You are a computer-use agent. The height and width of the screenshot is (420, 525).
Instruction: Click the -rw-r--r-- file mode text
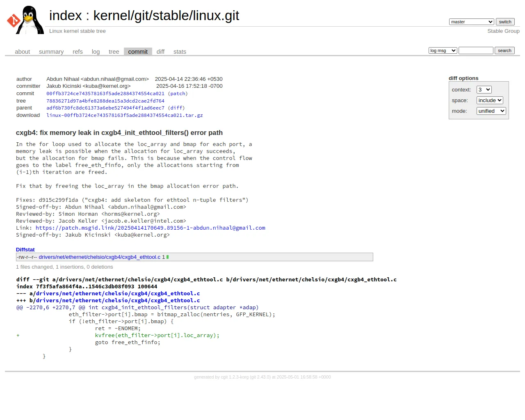[x=27, y=257]
